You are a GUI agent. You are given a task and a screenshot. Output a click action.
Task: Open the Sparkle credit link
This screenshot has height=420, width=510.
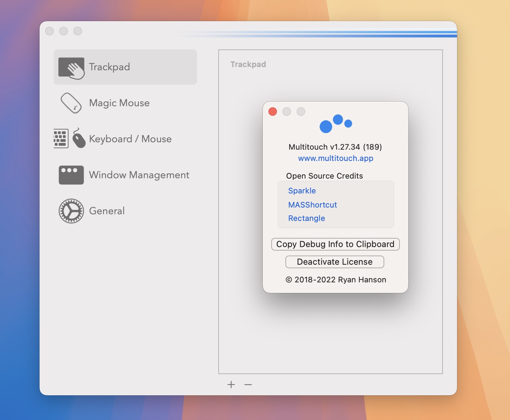pos(302,191)
